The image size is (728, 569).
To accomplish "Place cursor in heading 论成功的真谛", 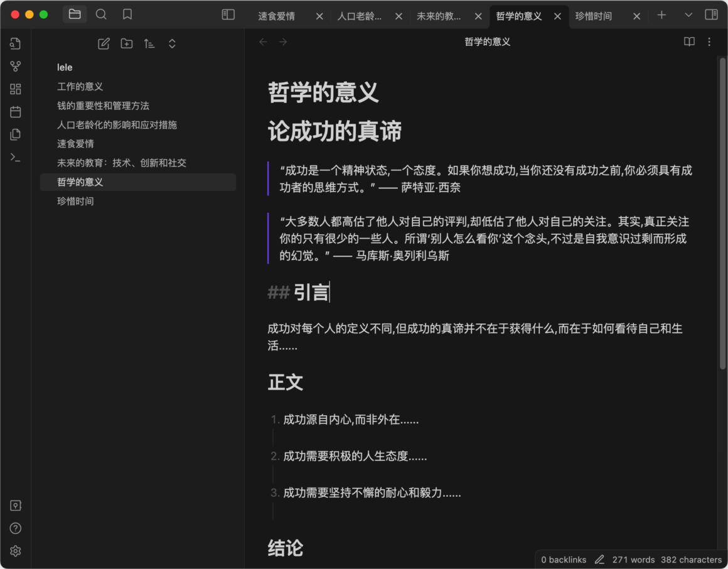I will click(335, 131).
